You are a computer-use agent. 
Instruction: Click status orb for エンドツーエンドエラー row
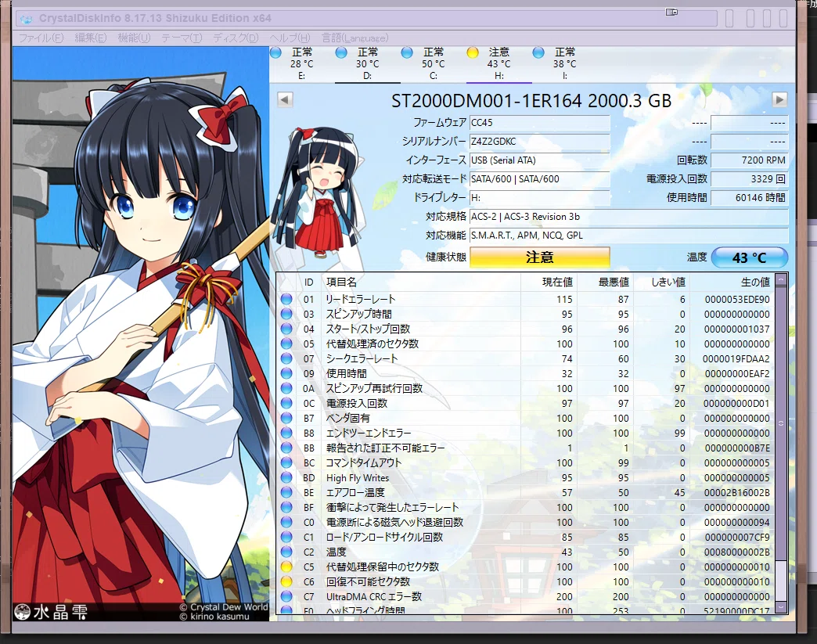coord(286,433)
